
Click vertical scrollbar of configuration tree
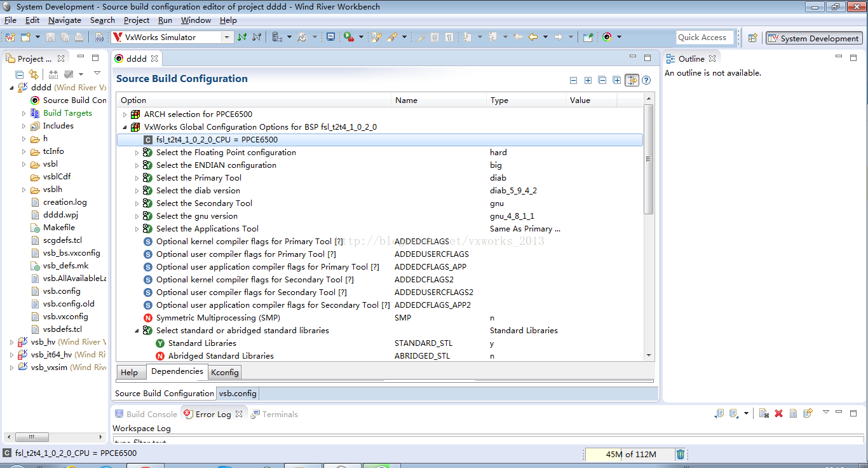[649, 159]
